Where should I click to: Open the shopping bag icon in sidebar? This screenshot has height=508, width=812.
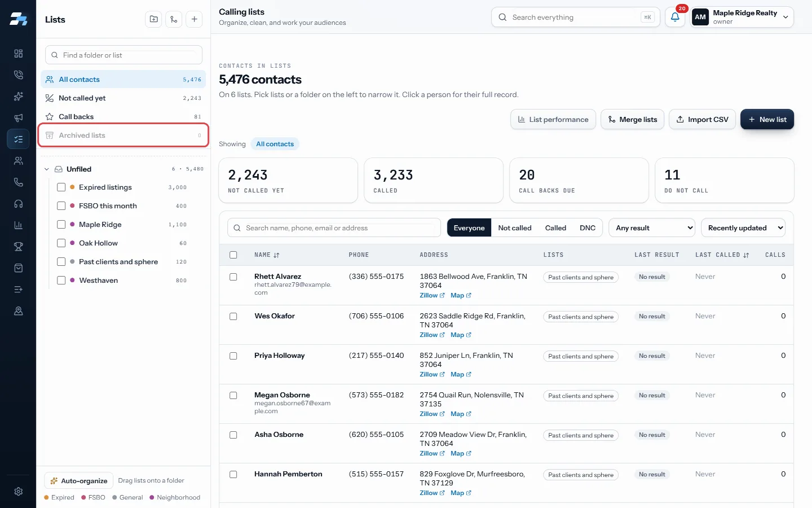[18, 268]
